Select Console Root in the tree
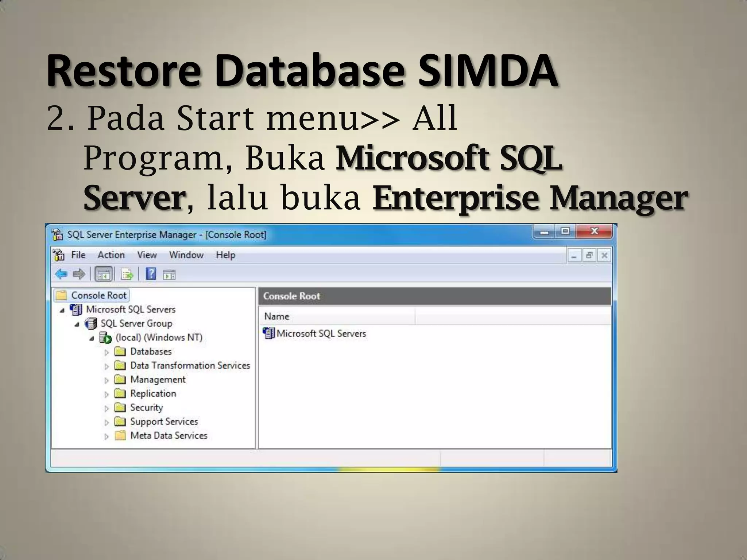The height and width of the screenshot is (560, 747). [99, 295]
